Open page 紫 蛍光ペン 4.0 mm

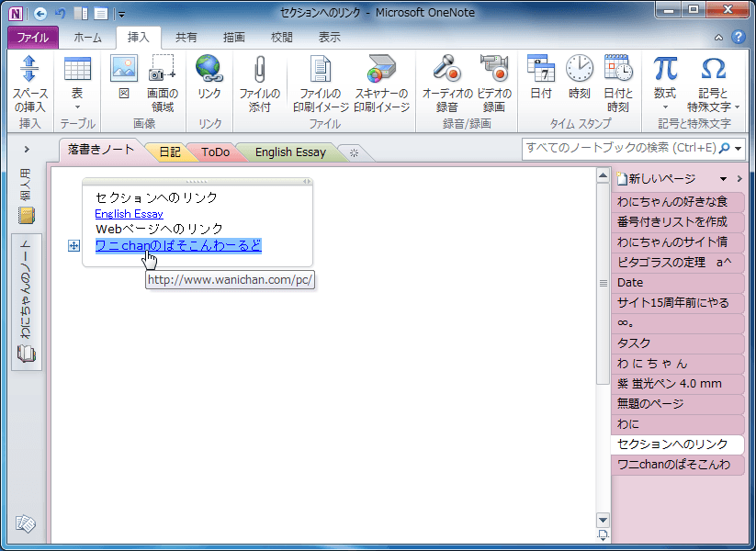point(677,384)
